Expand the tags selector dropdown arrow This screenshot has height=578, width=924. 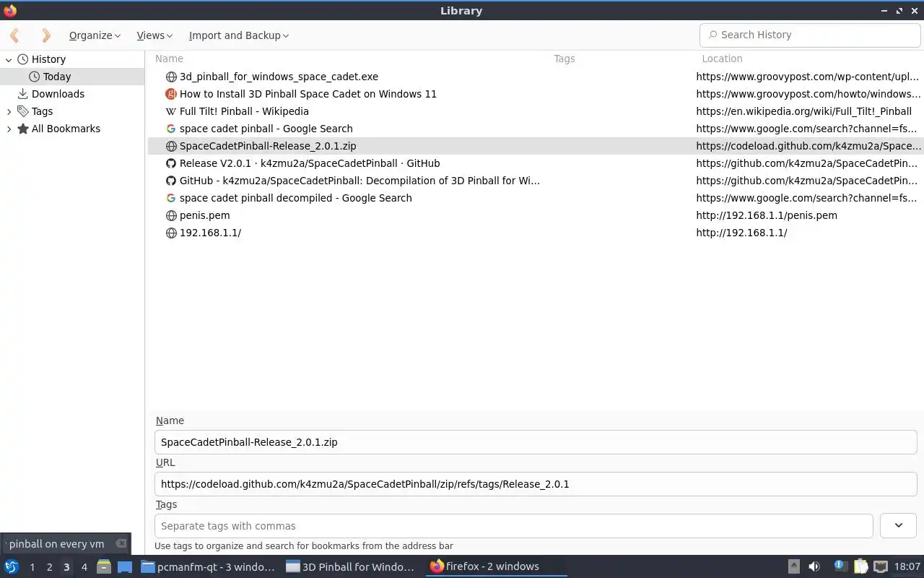pos(899,525)
